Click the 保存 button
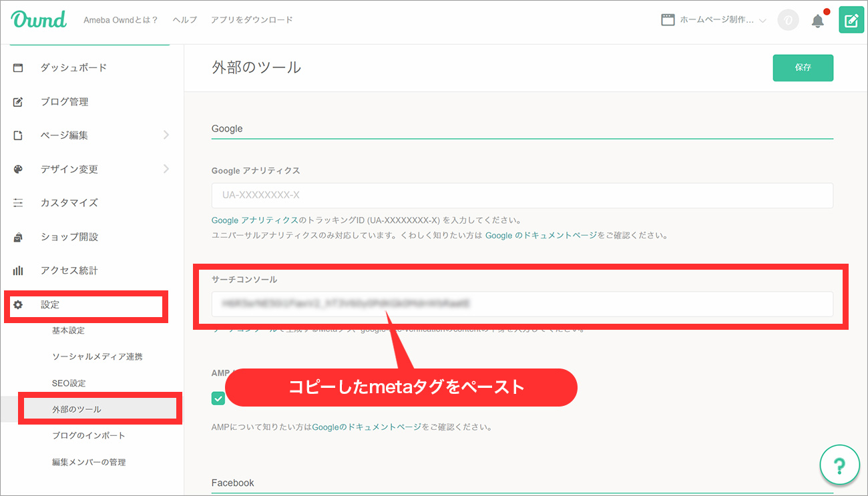The height and width of the screenshot is (496, 868). pyautogui.click(x=803, y=67)
